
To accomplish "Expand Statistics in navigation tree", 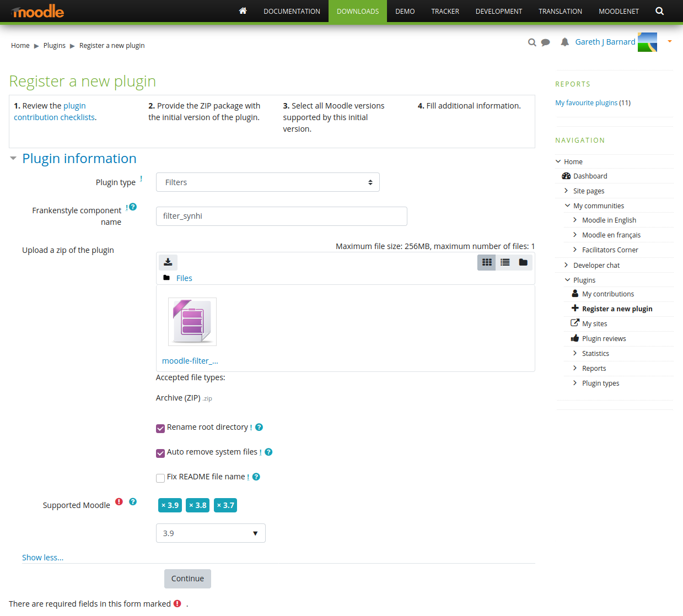I will 575,353.
